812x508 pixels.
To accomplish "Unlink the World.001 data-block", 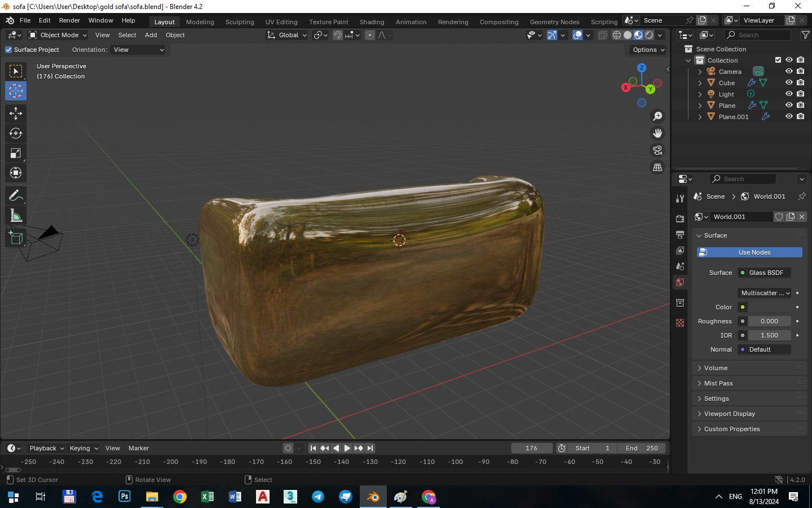I will [x=802, y=217].
